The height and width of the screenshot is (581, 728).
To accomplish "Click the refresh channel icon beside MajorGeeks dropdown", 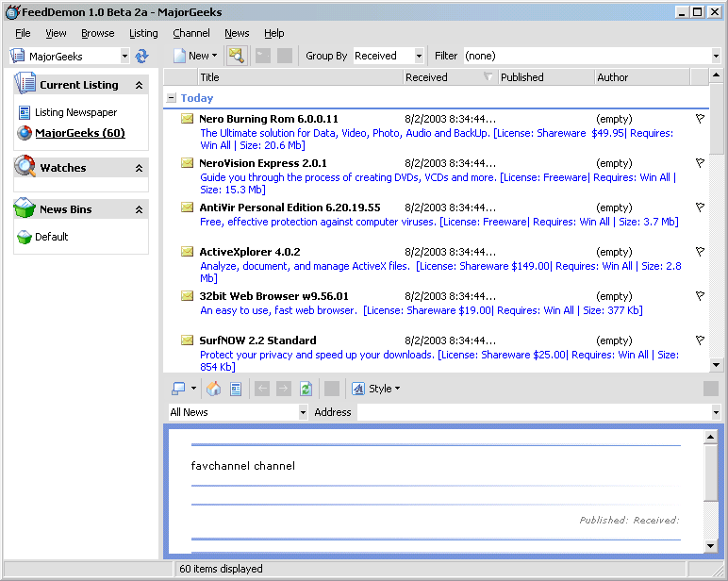I will (141, 57).
